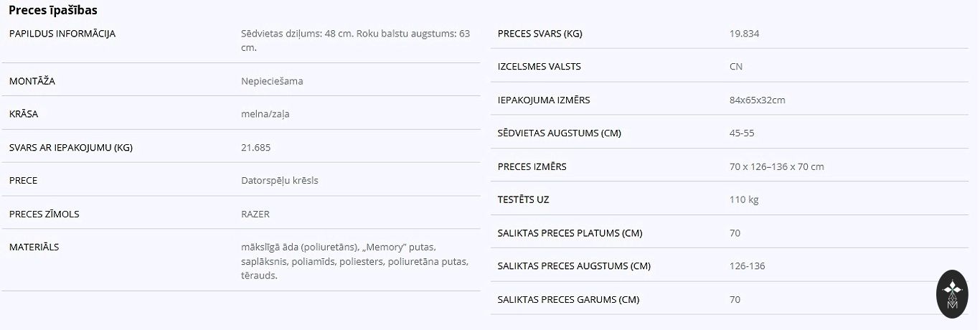
Task: Click the 70 x 126–136 x 70 cm value
Action: coord(776,166)
